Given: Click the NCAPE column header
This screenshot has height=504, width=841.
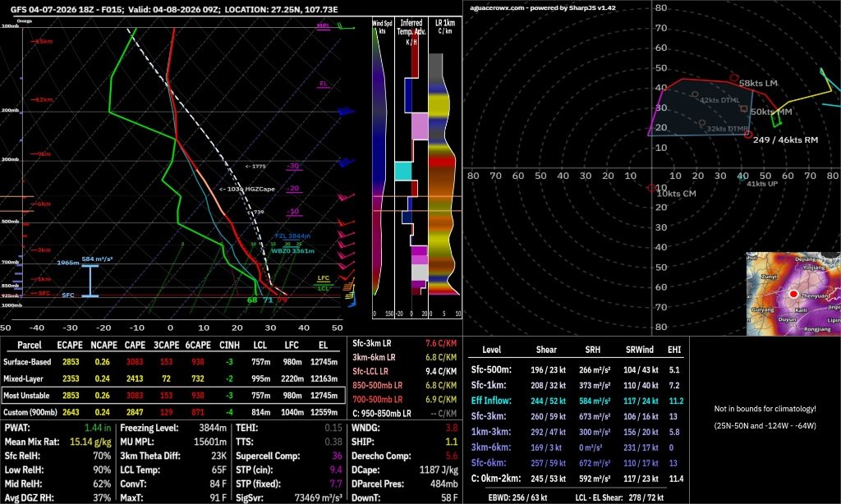Looking at the screenshot, I should [103, 345].
